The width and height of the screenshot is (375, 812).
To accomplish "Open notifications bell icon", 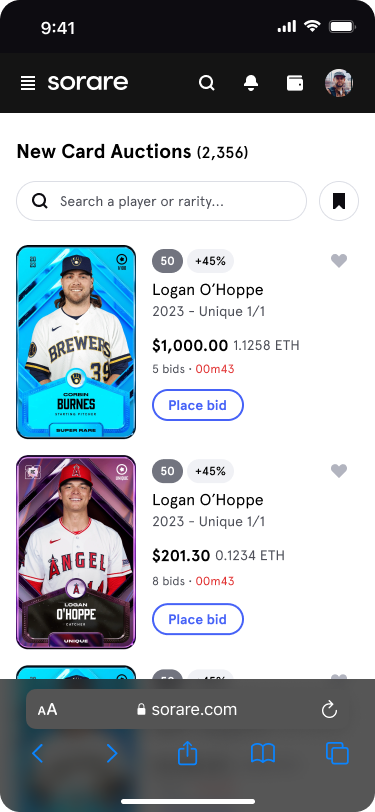I will coord(251,83).
